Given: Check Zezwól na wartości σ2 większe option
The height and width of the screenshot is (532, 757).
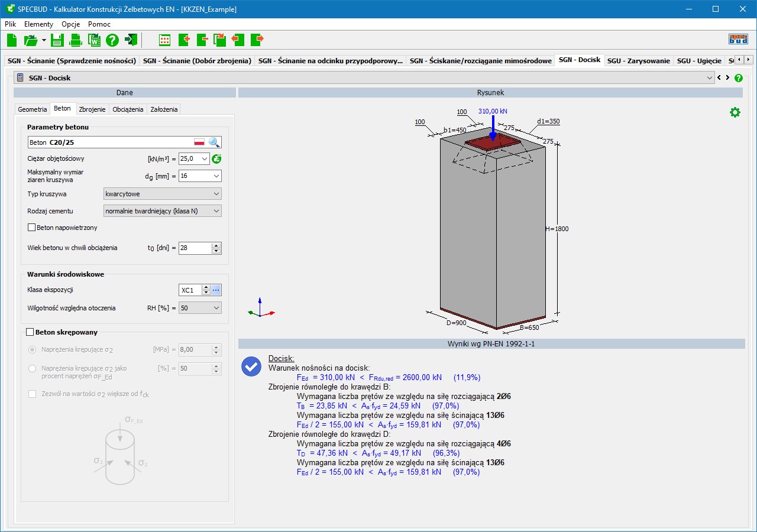Looking at the screenshot, I should [33, 394].
